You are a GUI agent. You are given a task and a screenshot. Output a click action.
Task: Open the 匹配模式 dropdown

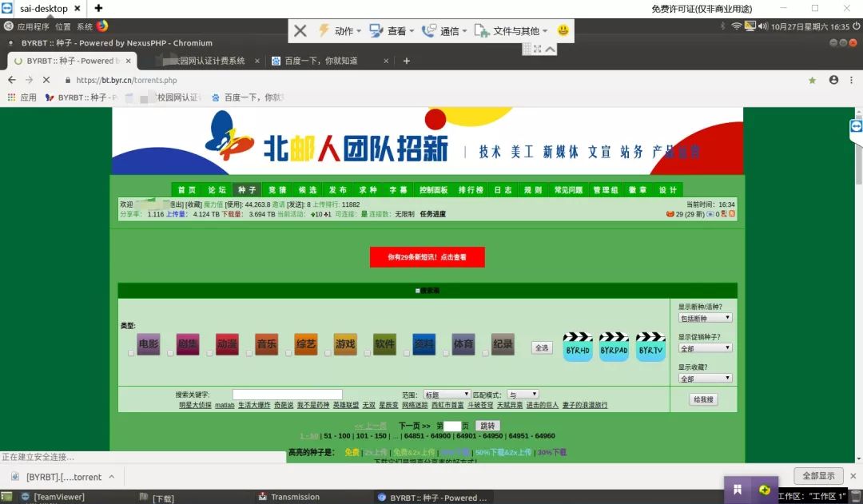(x=523, y=395)
